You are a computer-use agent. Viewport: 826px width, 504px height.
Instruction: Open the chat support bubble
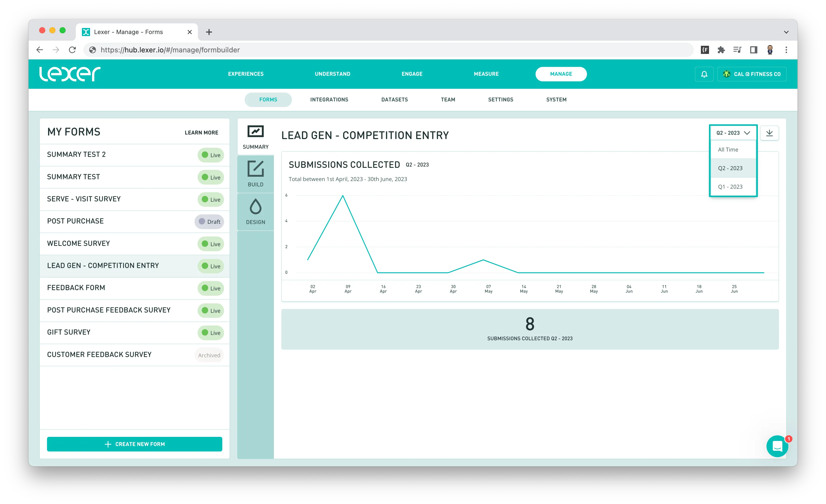pos(777,446)
